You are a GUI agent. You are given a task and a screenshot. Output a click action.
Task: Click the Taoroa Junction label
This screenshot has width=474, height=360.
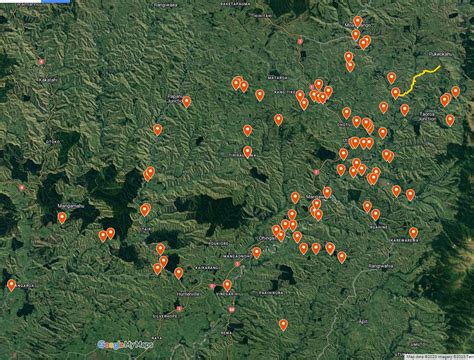(x=427, y=116)
